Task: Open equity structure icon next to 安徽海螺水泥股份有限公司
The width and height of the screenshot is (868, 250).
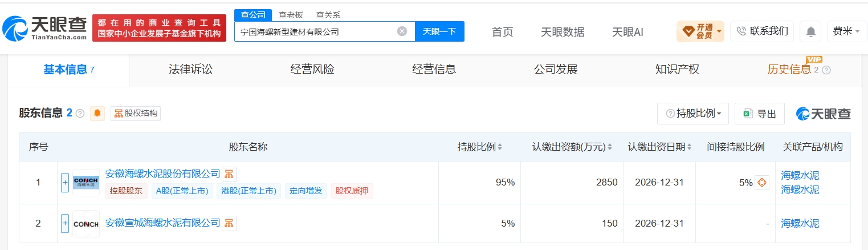Action: point(229,174)
